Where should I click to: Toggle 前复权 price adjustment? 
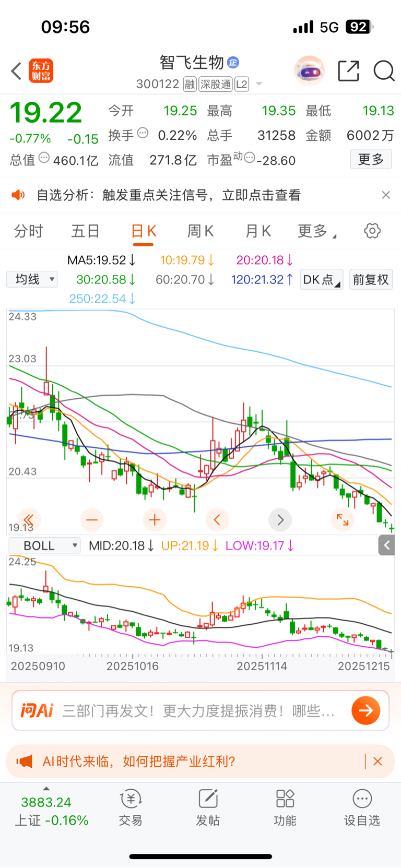tap(371, 279)
